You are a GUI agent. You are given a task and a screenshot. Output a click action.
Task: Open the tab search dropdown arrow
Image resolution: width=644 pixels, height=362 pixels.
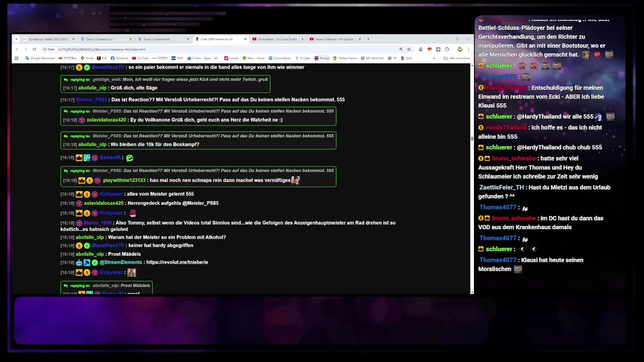coord(17,39)
